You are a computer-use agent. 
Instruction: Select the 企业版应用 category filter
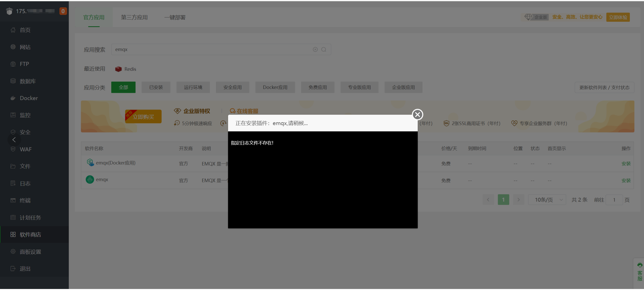[x=403, y=87]
